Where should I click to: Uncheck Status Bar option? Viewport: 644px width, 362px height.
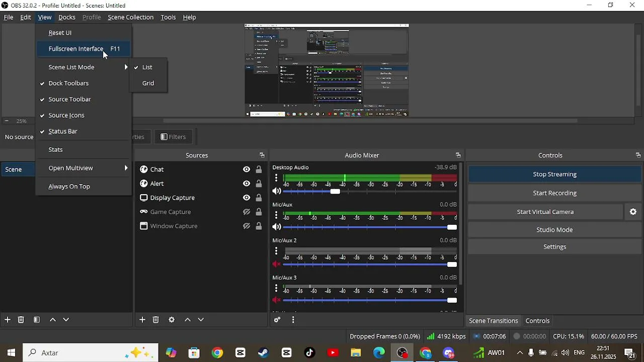(x=84, y=131)
